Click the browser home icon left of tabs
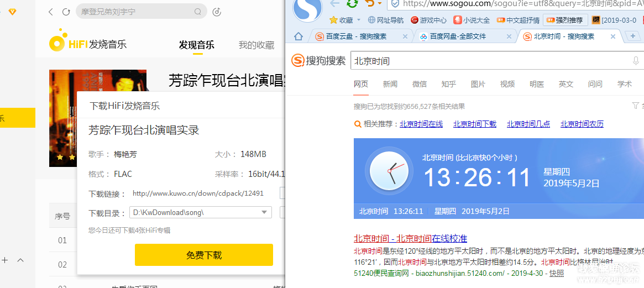This screenshot has width=644, height=288. [299, 36]
